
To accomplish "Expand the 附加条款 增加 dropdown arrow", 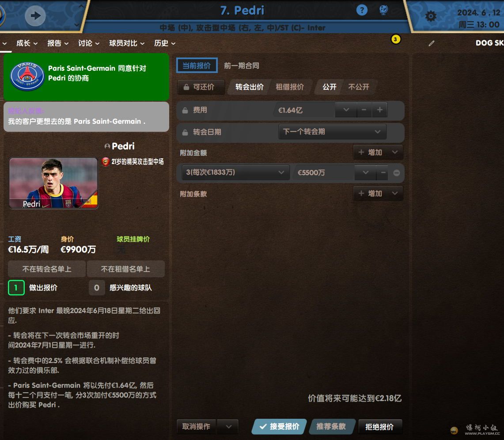I will point(395,193).
